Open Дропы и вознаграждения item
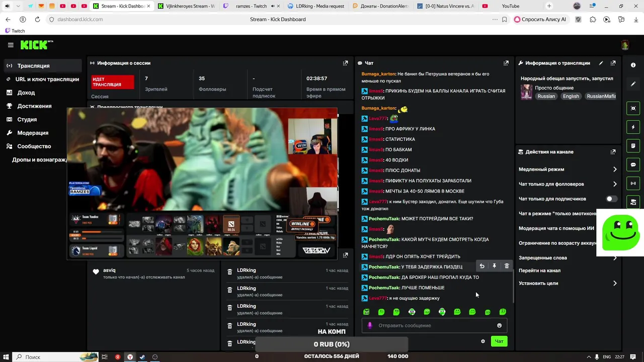 pyautogui.click(x=39, y=160)
